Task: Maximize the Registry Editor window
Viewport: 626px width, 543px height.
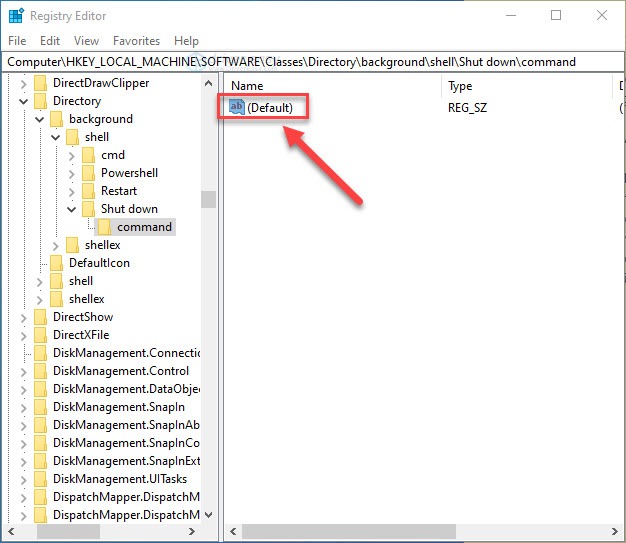Action: (556, 15)
